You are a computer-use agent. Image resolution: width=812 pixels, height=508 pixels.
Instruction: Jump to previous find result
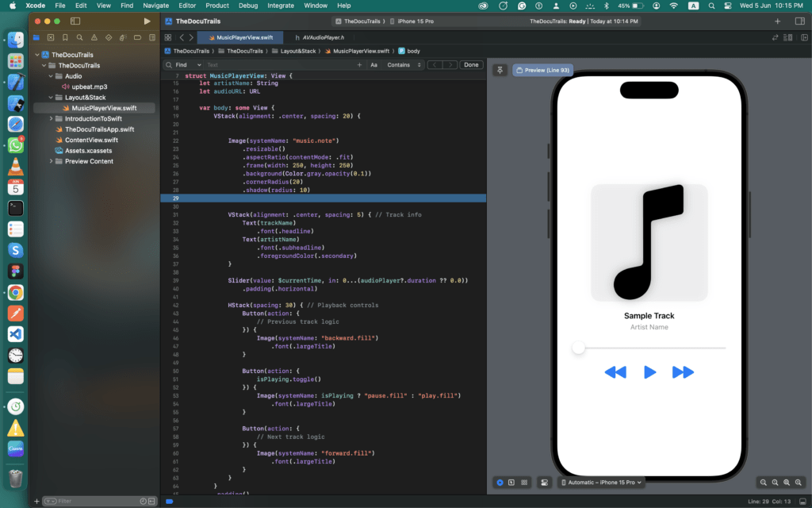coord(435,65)
